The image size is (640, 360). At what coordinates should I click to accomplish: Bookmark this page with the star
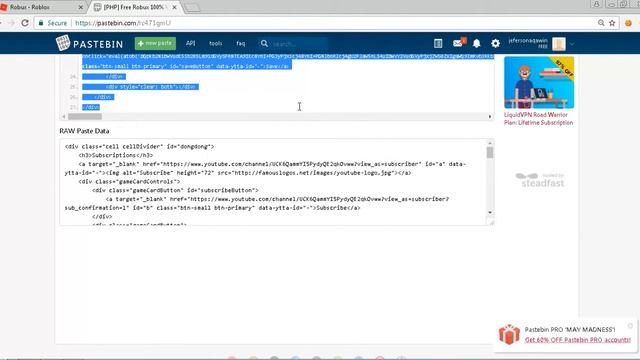click(612, 23)
